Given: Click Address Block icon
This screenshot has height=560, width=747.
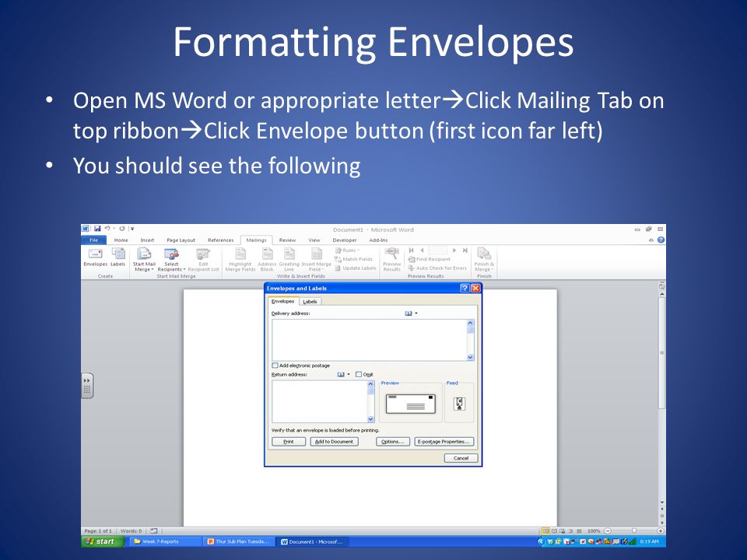Looking at the screenshot, I should click(267, 260).
